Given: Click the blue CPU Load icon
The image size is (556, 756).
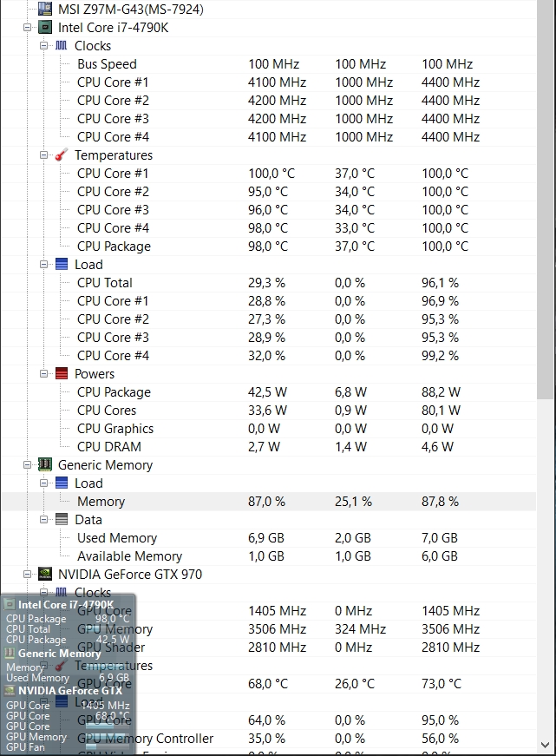Looking at the screenshot, I should (62, 264).
